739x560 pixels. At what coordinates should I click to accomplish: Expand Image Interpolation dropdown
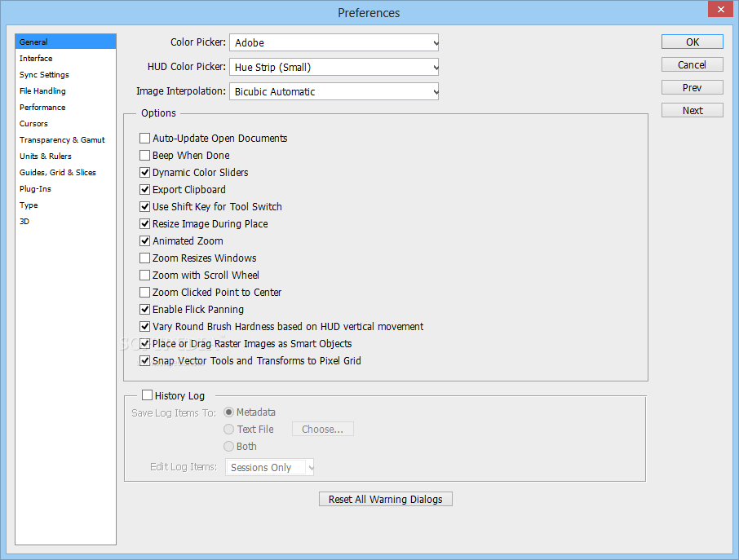tap(334, 92)
